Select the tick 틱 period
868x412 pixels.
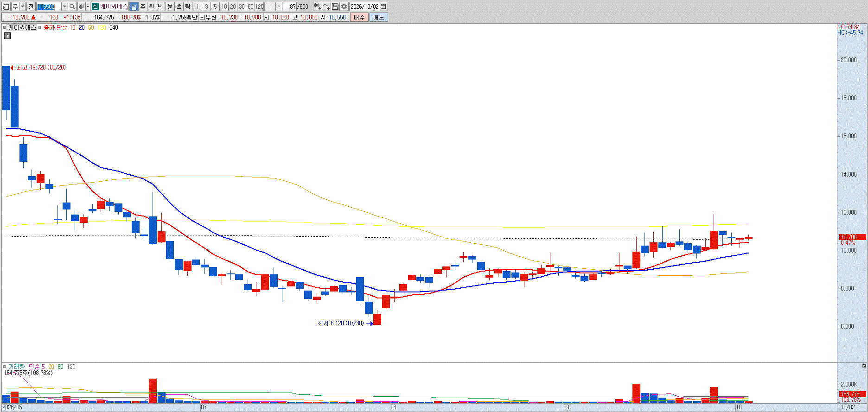[x=187, y=6]
